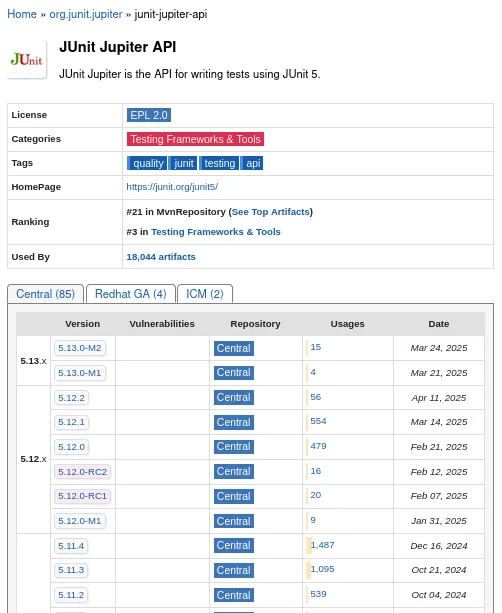Viewport: 502px width, 613px height.
Task: Click the Repository column header
Action: click(255, 324)
